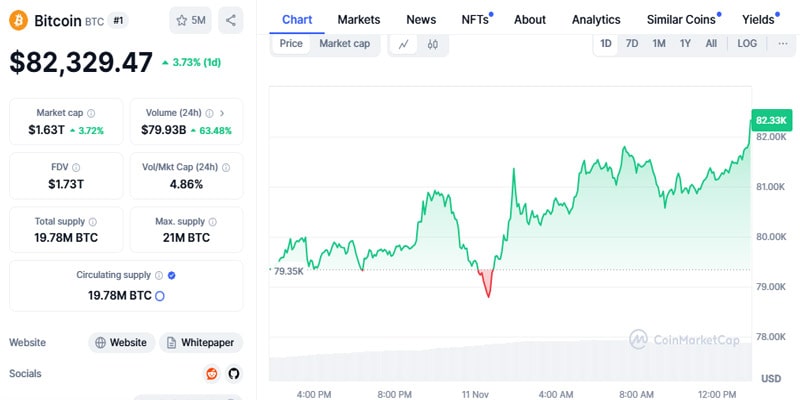
Task: Click the blue verified badge near Circulating supply
Action: click(172, 276)
